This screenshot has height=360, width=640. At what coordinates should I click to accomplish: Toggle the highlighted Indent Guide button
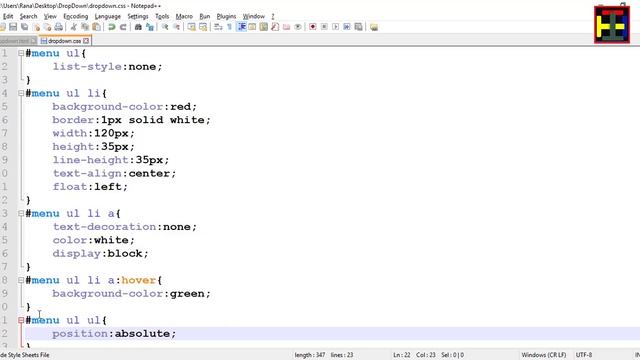(x=241, y=27)
